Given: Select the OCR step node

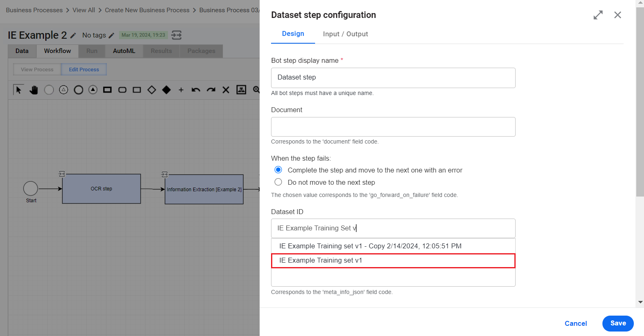Looking at the screenshot, I should click(x=101, y=189).
